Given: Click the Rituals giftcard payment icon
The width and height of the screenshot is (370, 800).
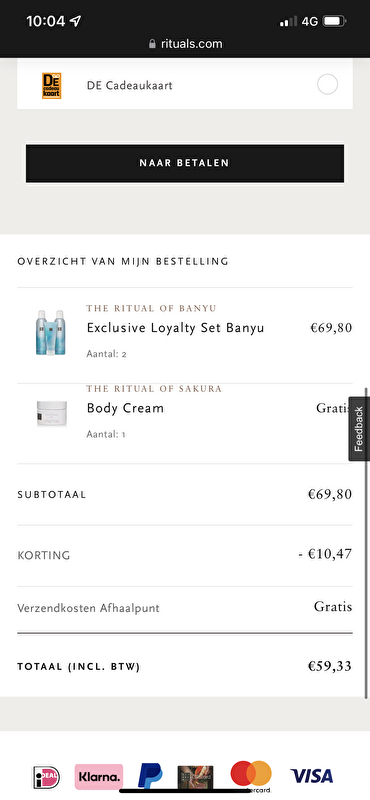Looking at the screenshot, I should point(195,778).
